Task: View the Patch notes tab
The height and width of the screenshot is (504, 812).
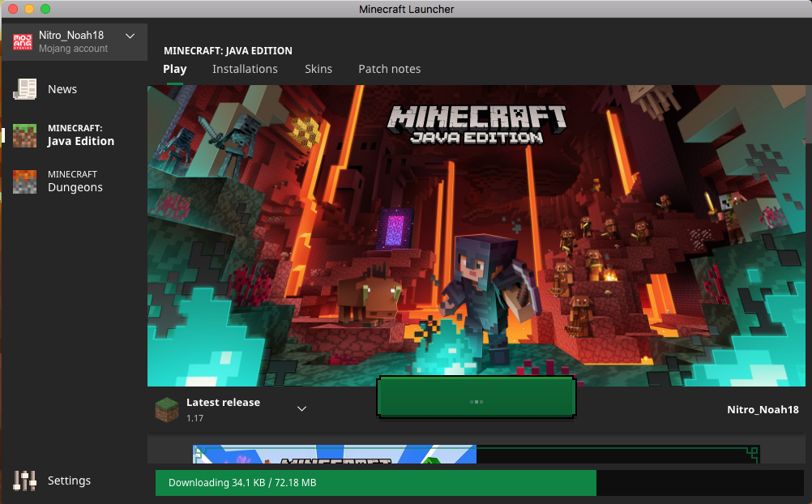Action: [389, 69]
